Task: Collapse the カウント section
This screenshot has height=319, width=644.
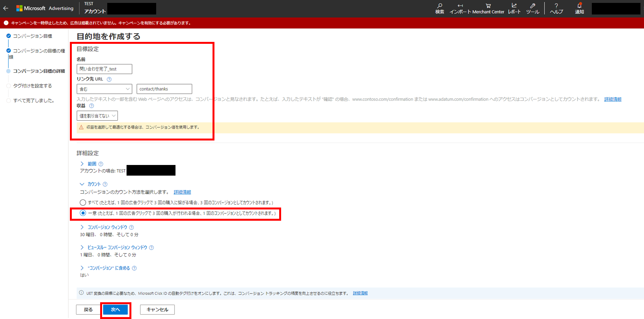Action: (82, 184)
